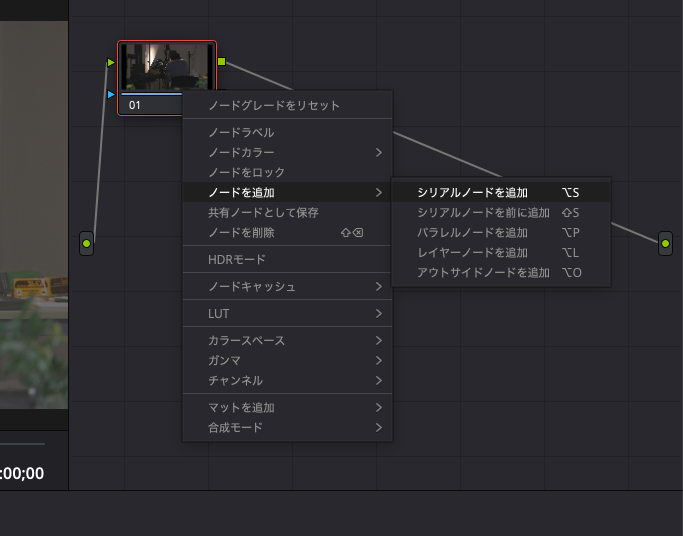Select the node tree output connector on the right

(x=665, y=243)
